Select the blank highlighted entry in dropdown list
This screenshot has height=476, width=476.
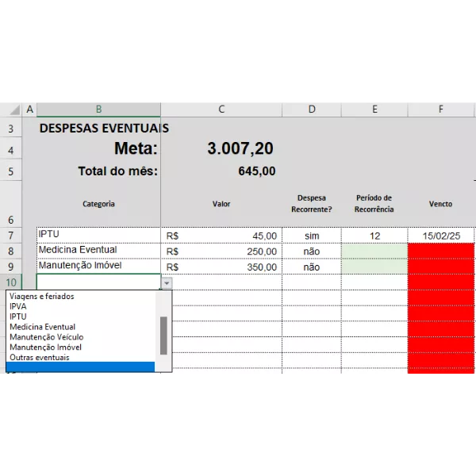tap(80, 367)
